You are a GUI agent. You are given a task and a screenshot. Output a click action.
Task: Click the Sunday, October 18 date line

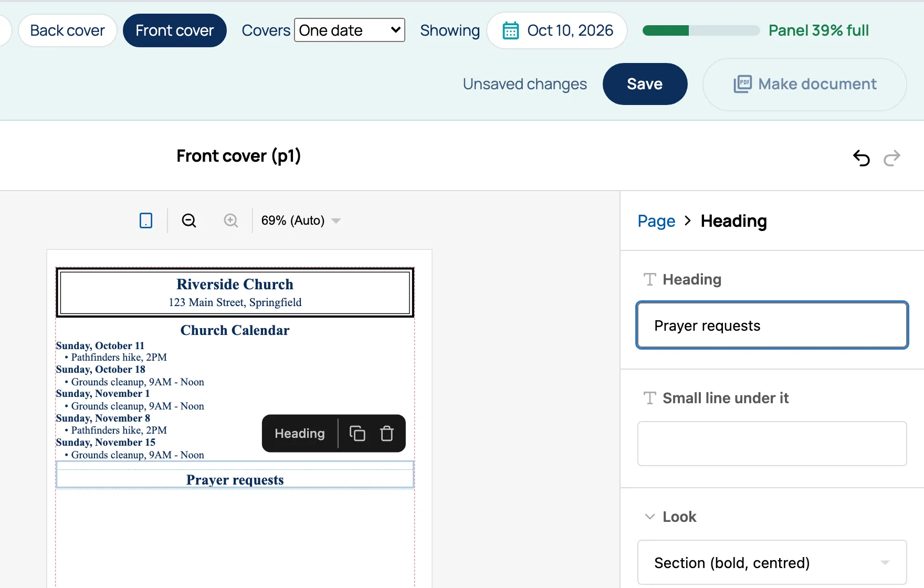click(101, 369)
